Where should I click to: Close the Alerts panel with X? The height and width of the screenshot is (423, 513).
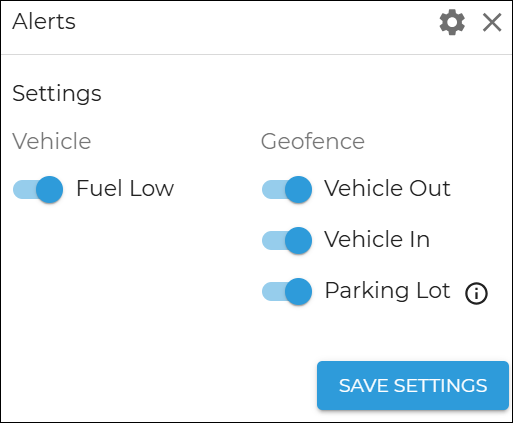[x=492, y=23]
